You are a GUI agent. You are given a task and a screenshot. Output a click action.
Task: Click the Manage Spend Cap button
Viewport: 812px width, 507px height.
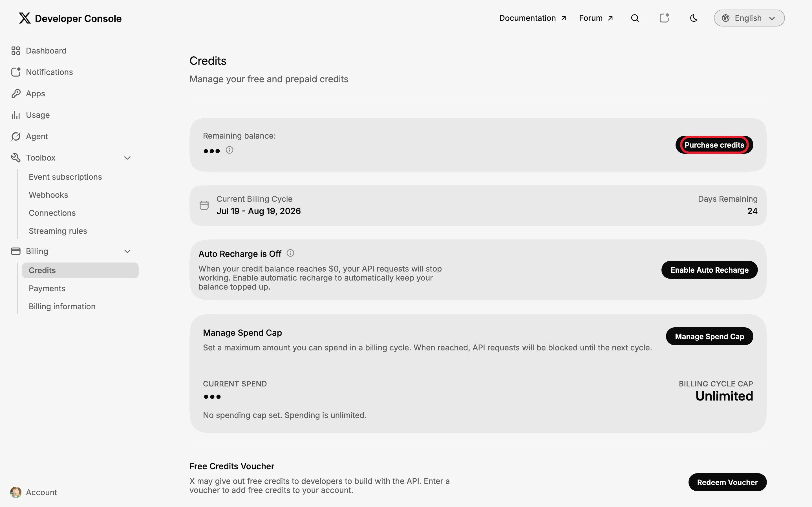pos(709,336)
